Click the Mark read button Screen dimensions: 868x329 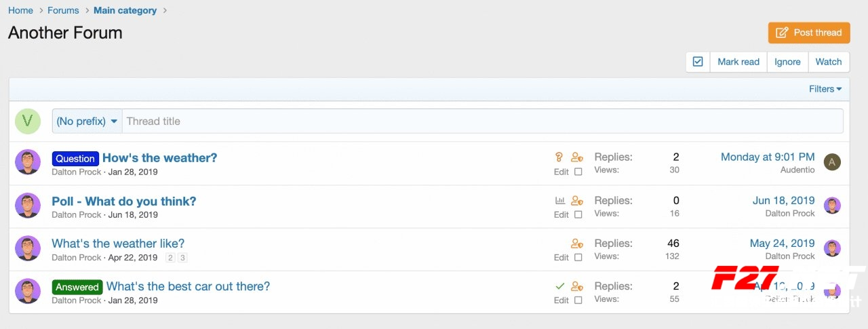pyautogui.click(x=738, y=62)
